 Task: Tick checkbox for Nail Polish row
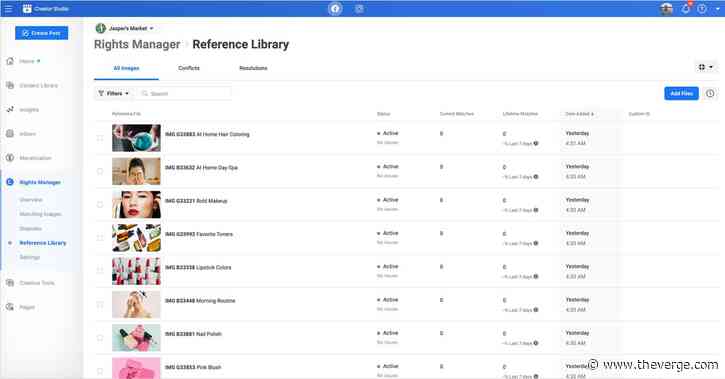click(100, 337)
